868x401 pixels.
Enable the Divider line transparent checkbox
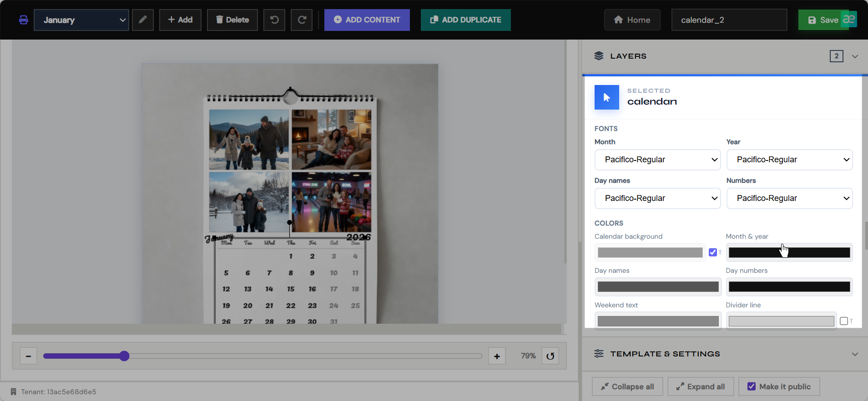tap(844, 321)
